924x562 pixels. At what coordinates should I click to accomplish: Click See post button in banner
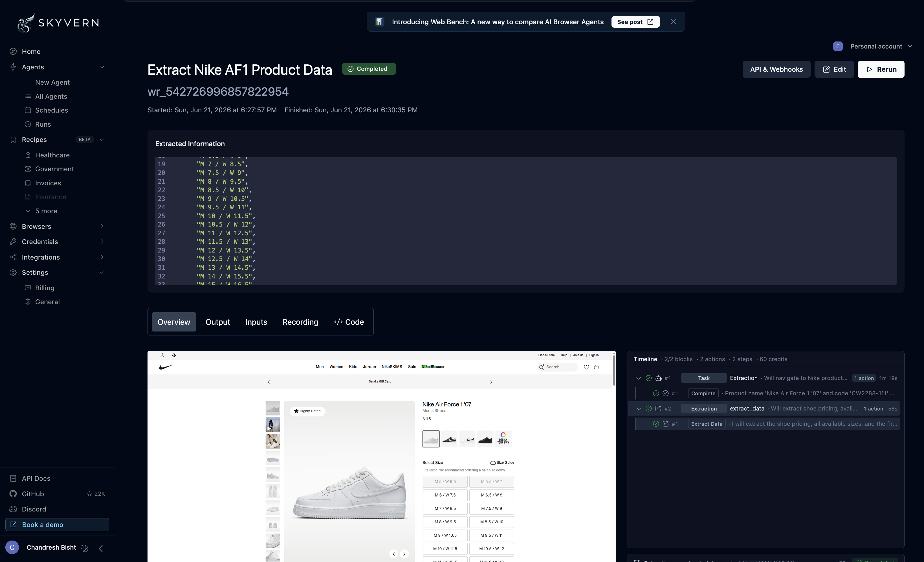click(635, 22)
